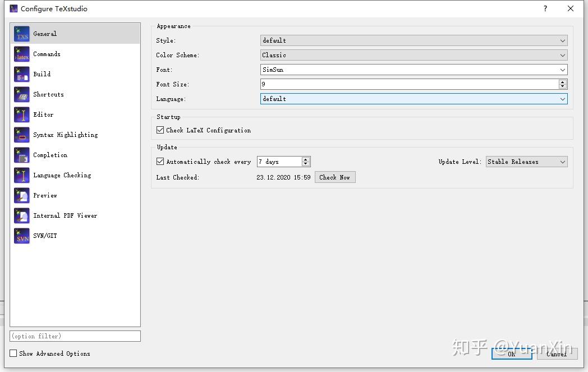Click the OK button
This screenshot has height=372, width=588.
click(x=511, y=354)
